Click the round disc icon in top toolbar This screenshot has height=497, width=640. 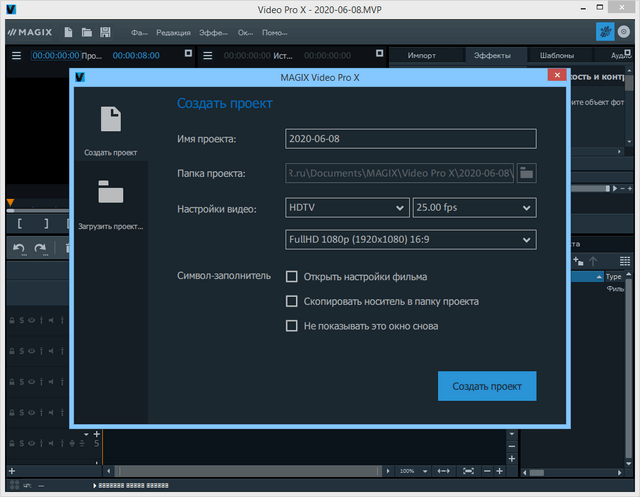pos(623,32)
